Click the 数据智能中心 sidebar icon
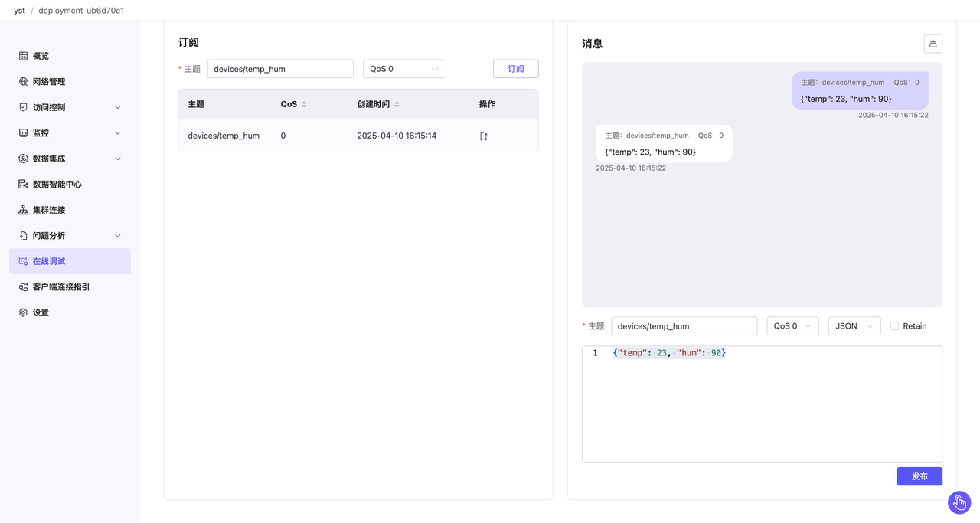Screen dimensions: 980x523 point(23,185)
